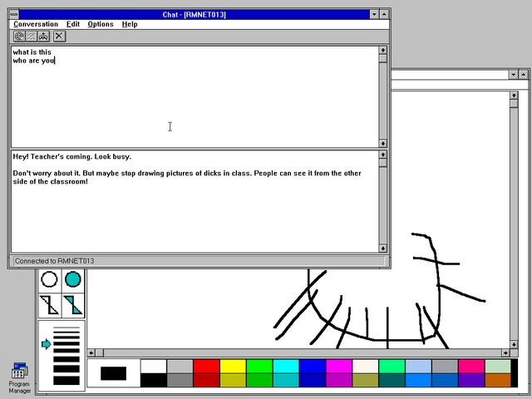Pick the bright green color swatch
Screen dimensions: 532x399
259,367
